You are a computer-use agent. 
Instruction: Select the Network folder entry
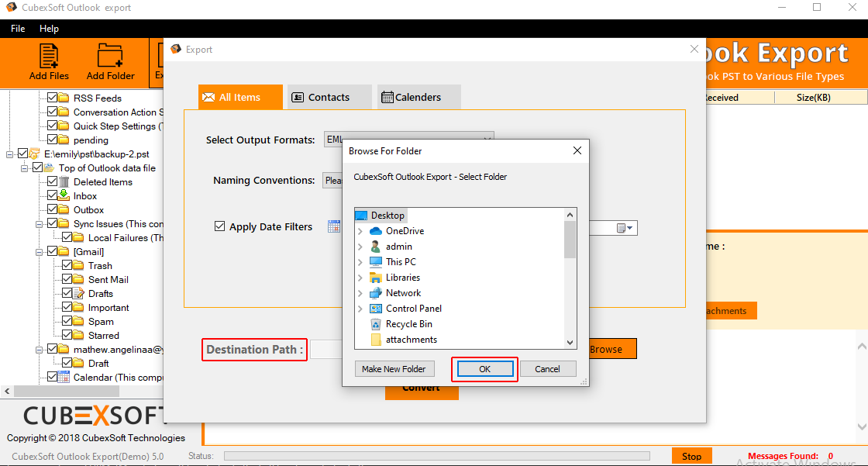point(403,293)
